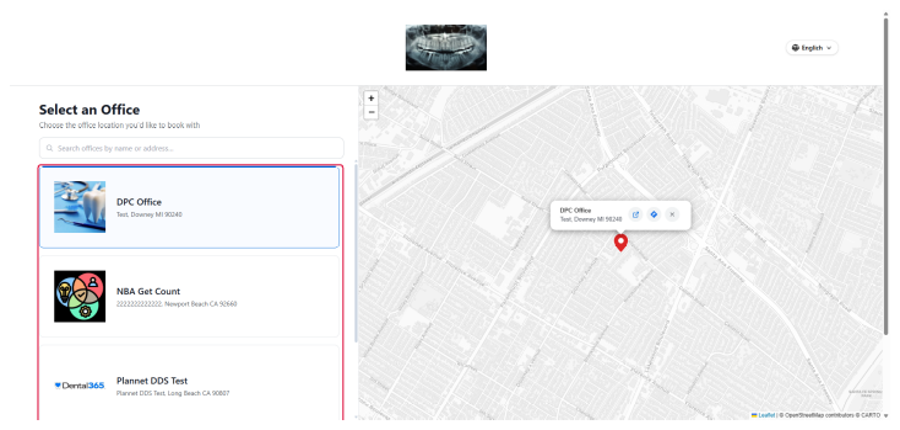
Task: Close the DPC Office map popup
Action: [672, 215]
